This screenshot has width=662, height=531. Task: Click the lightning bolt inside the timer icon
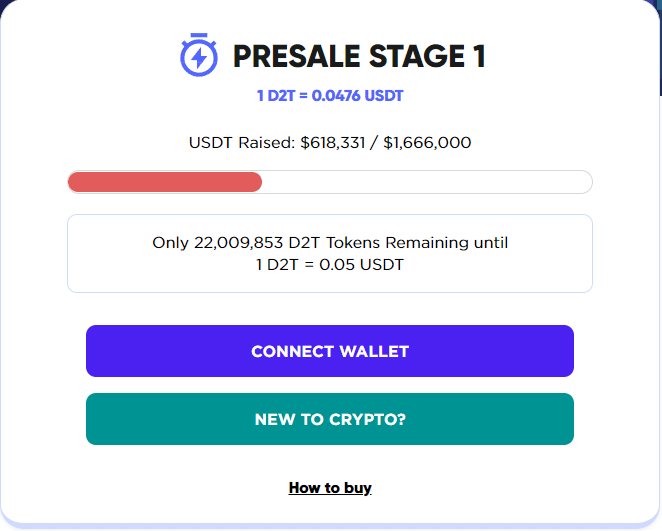(199, 57)
